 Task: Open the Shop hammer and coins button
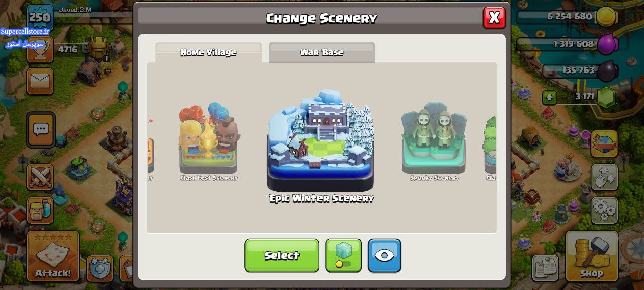[592, 256]
